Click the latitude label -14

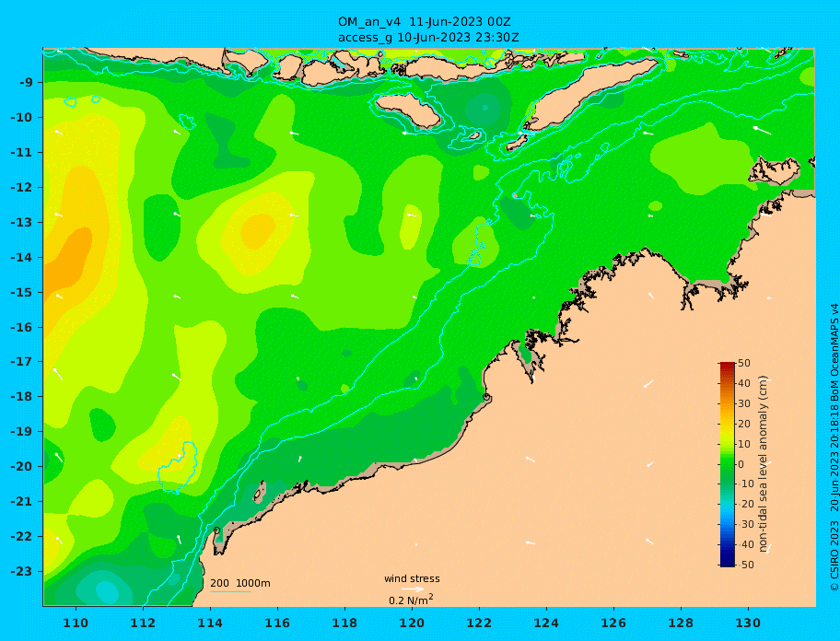(22, 258)
